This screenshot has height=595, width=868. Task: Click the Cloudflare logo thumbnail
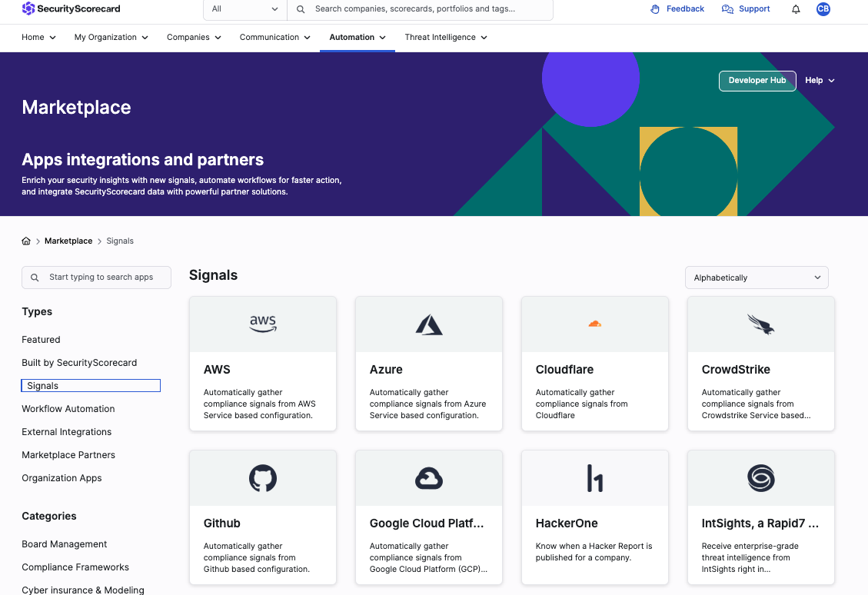click(x=595, y=324)
